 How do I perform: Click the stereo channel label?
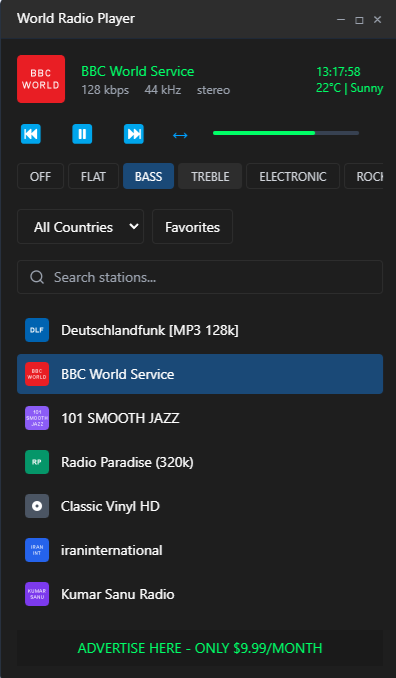tap(214, 90)
